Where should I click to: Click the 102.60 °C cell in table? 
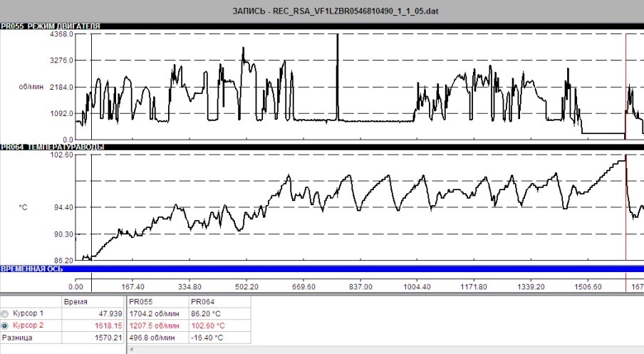tap(219, 326)
